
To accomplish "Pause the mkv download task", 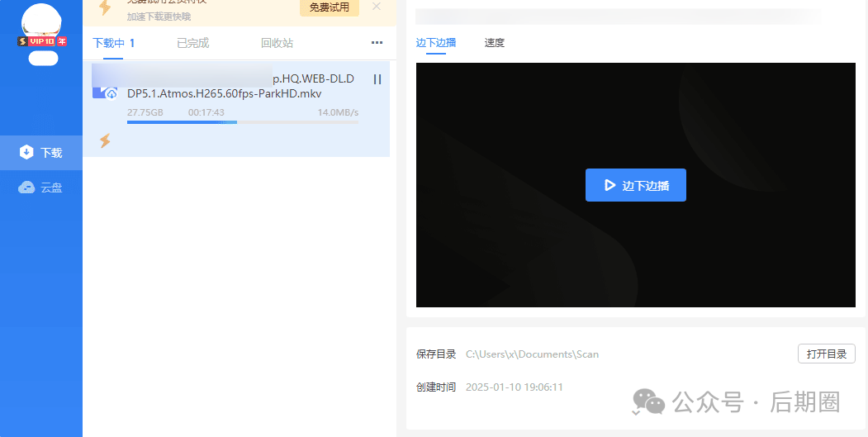I will click(x=377, y=79).
